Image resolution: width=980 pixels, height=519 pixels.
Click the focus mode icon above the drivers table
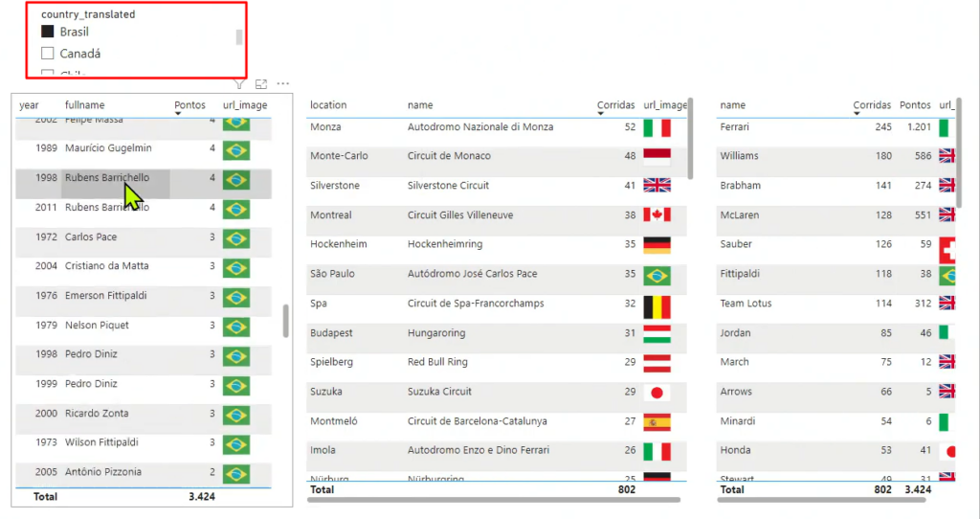[x=261, y=84]
